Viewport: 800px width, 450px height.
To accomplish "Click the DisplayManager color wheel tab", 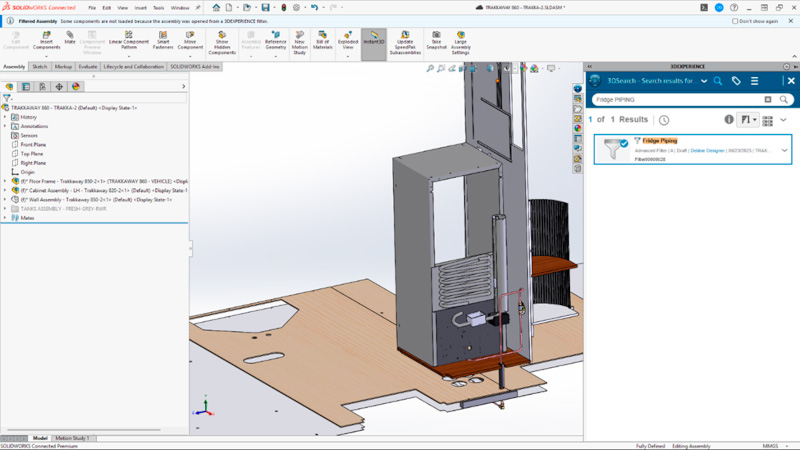I will pos(76,87).
